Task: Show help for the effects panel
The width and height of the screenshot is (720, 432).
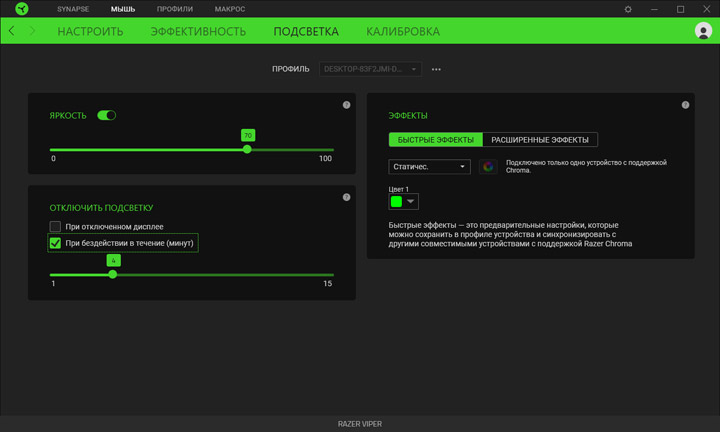Action: (x=685, y=105)
